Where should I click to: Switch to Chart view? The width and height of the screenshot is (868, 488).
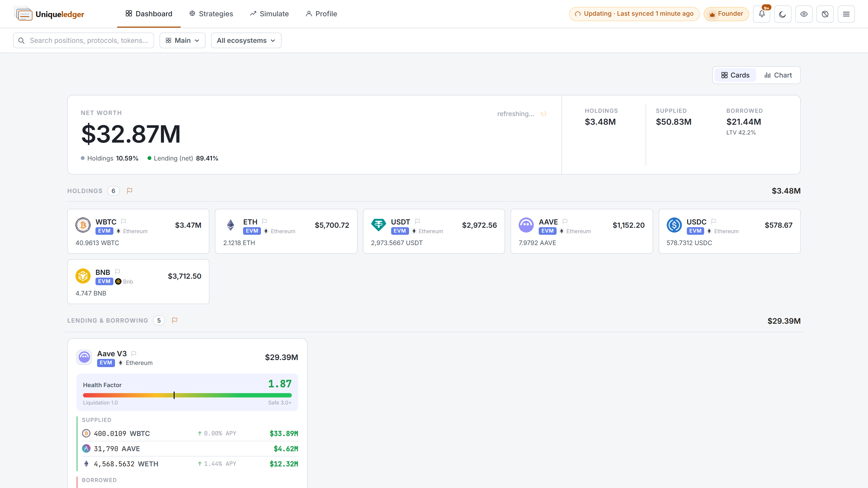(x=778, y=75)
